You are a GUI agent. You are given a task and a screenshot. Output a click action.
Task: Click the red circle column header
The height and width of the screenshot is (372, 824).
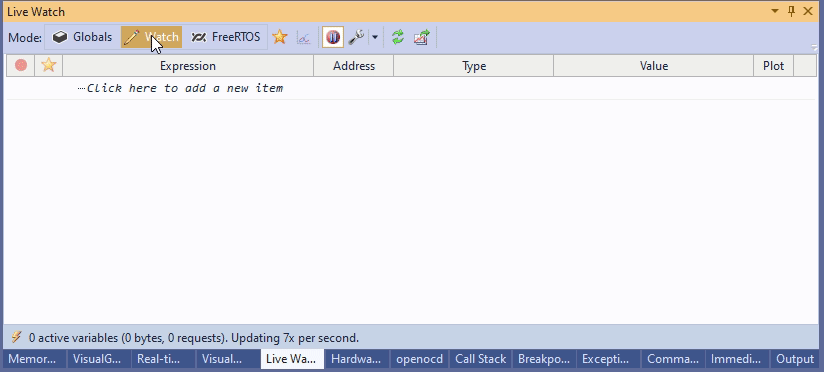20,66
